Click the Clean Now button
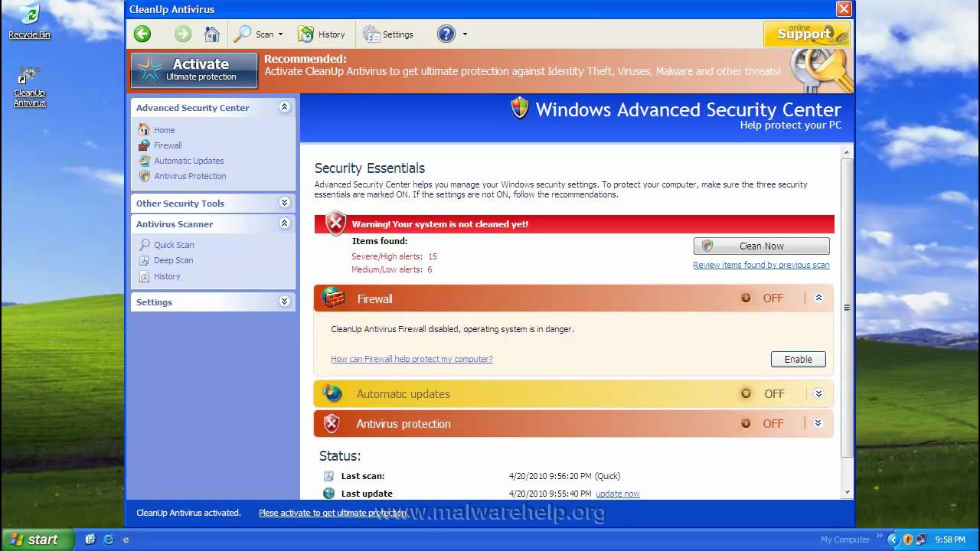 pos(761,246)
